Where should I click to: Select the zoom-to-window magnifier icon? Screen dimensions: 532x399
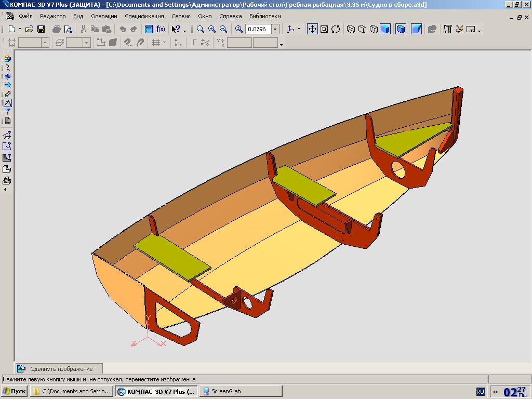pos(201,30)
